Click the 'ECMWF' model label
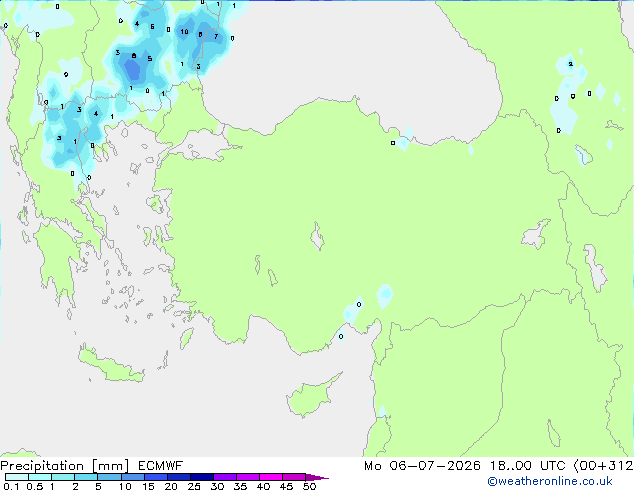Screen dimensions: 634x490 [160, 466]
